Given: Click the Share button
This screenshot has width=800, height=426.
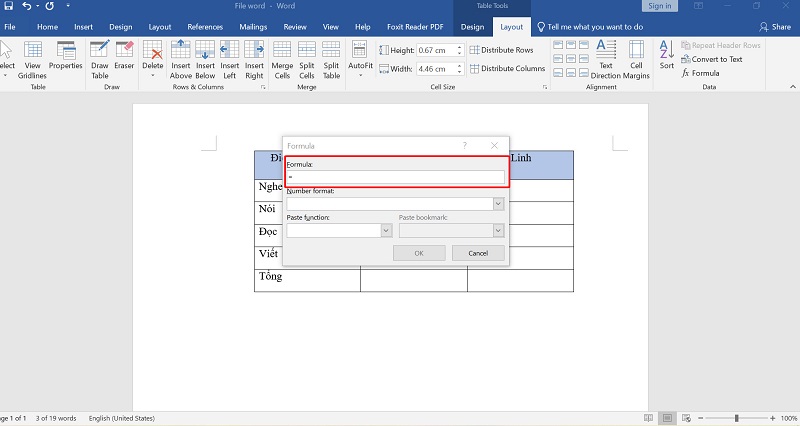Looking at the screenshot, I should [x=774, y=27].
